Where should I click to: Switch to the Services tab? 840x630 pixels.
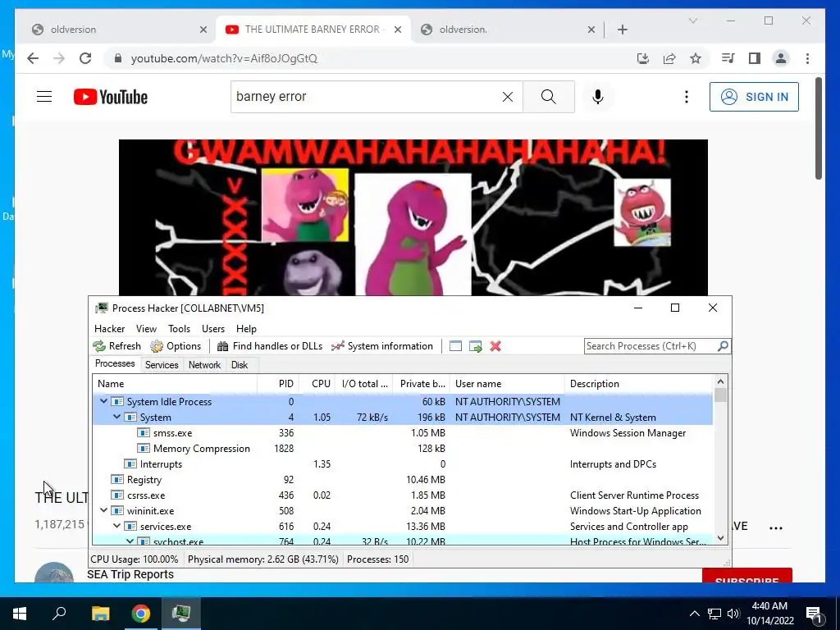click(x=162, y=365)
